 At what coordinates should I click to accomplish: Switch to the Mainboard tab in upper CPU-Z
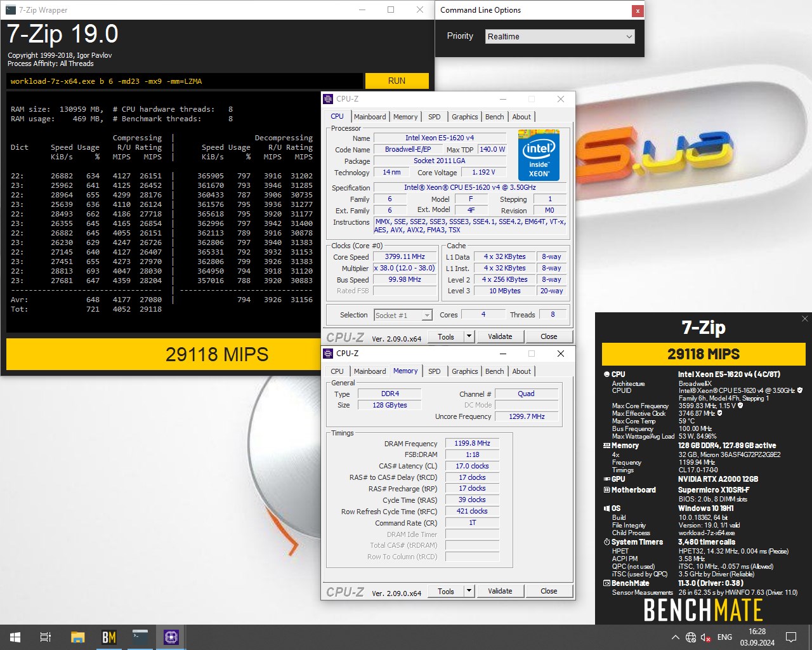tap(370, 117)
